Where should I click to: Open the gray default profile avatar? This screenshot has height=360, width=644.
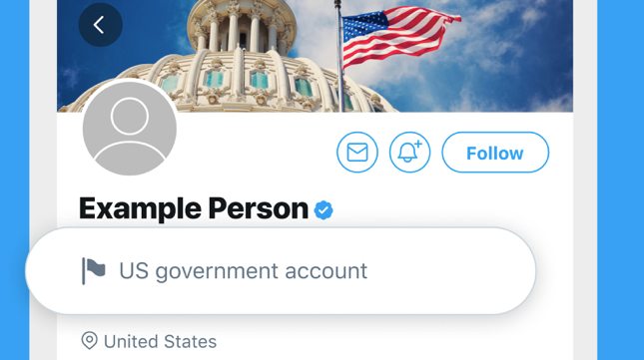(130, 128)
